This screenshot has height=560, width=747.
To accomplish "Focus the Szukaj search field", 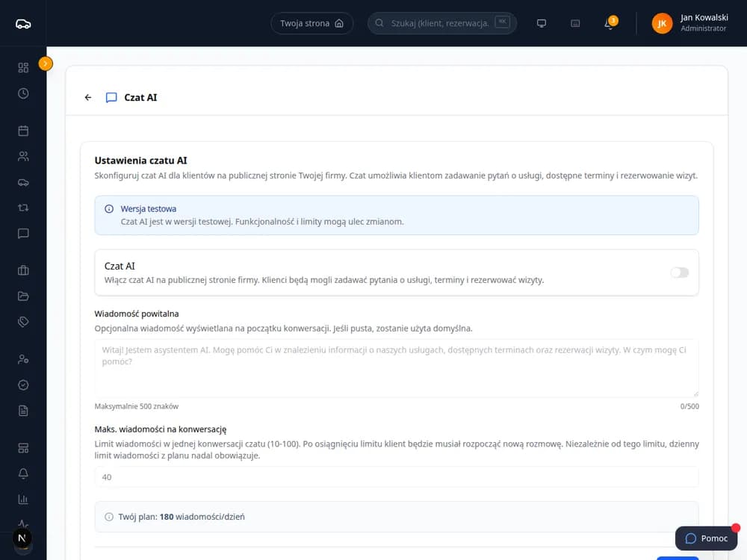I will pyautogui.click(x=442, y=23).
